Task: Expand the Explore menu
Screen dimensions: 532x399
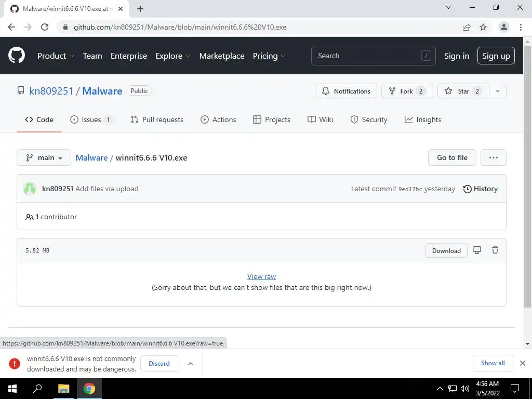Action: (173, 56)
